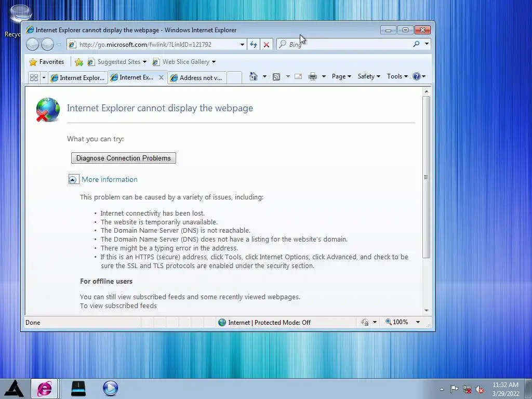Click the Quick Tabs grid icon

point(34,78)
